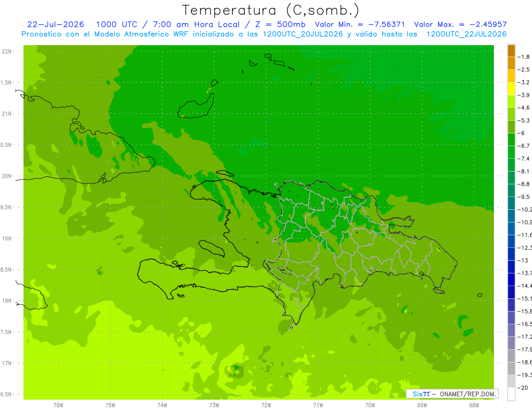The width and height of the screenshot is (532, 411).
Task: Click the "-5.3" colorbar value
Action: pos(524,121)
